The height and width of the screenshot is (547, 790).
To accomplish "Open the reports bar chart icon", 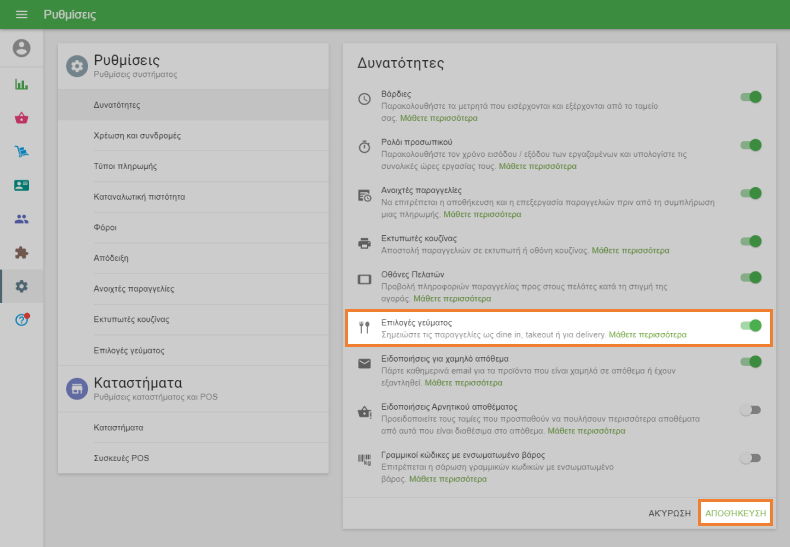I will (x=21, y=84).
